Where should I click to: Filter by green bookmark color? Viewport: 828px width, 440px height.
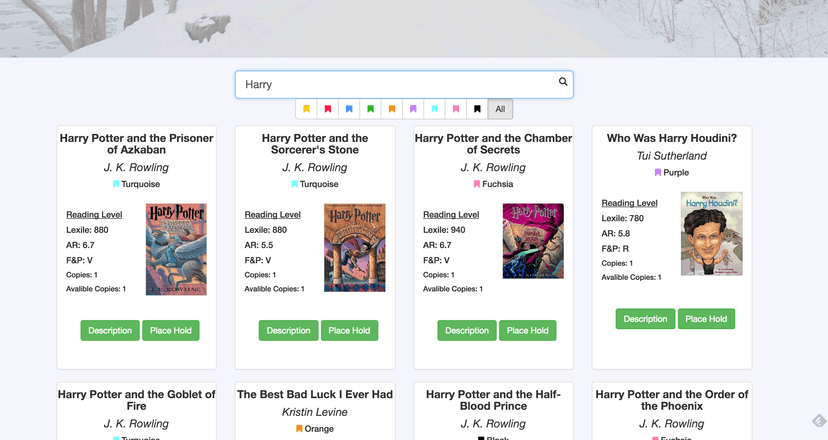[371, 109]
